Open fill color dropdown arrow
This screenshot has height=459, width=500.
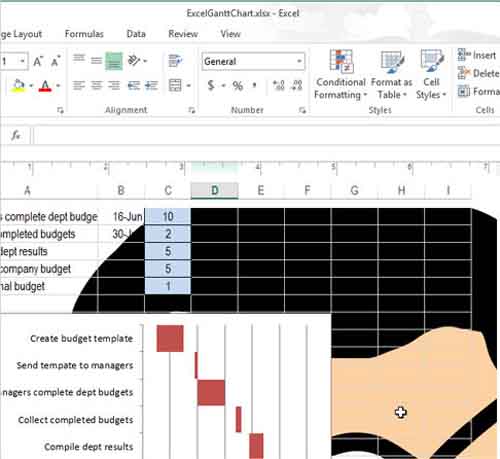tap(31, 86)
